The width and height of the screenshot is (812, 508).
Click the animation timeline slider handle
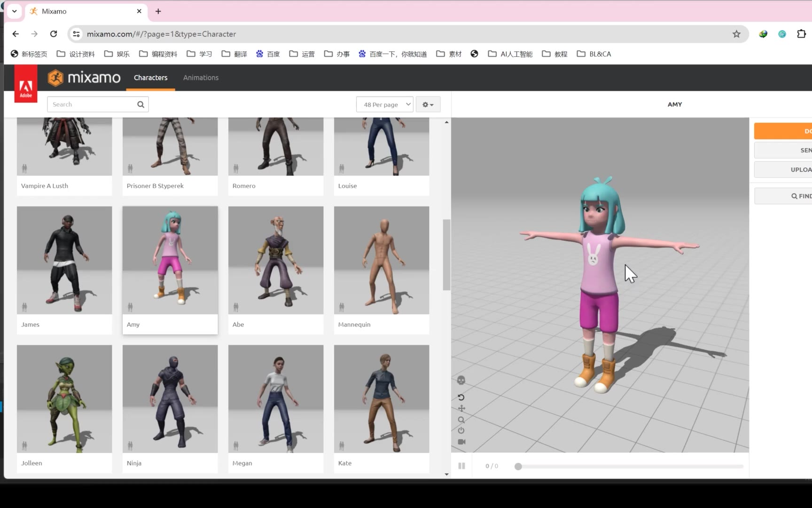coord(518,467)
